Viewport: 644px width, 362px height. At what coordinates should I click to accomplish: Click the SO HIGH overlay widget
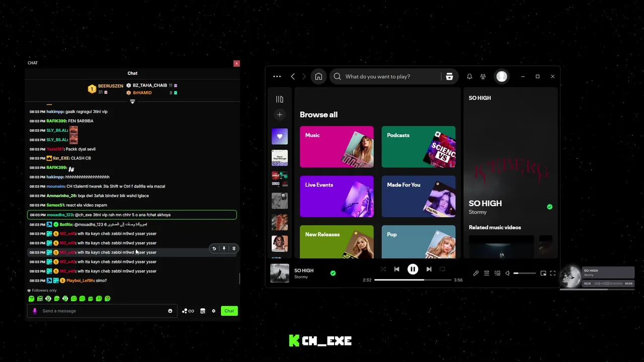coord(597,278)
